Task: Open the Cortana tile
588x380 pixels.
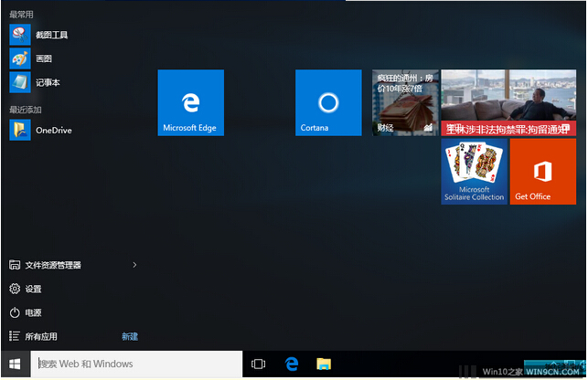Action: 328,102
